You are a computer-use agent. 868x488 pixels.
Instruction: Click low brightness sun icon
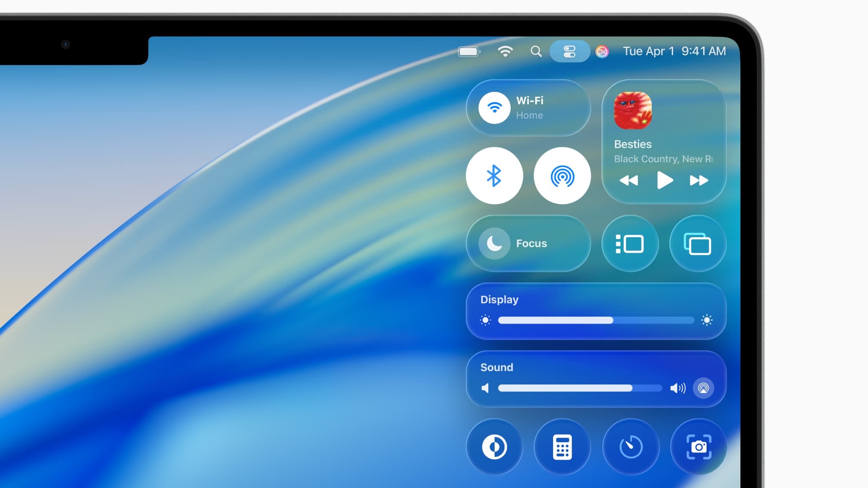485,320
